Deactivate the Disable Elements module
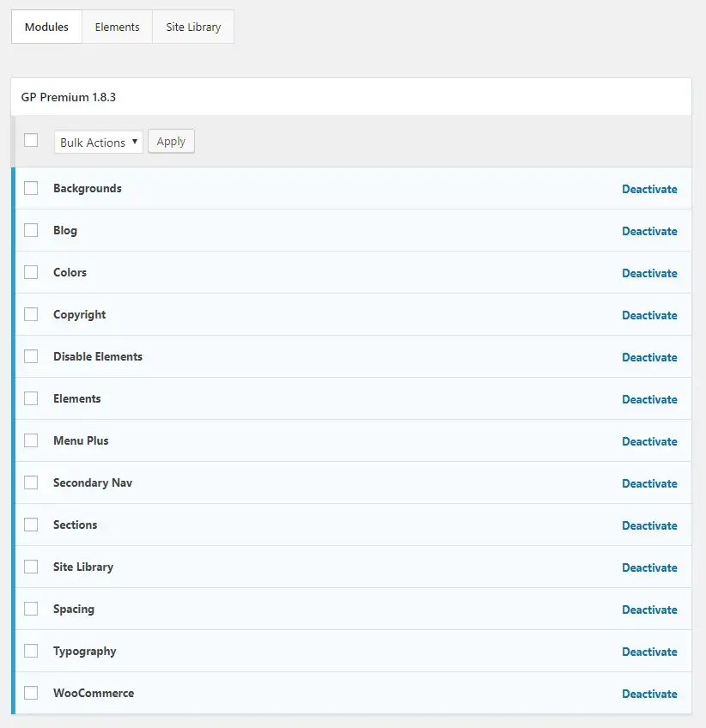Viewport: 706px width, 728px height. [649, 357]
